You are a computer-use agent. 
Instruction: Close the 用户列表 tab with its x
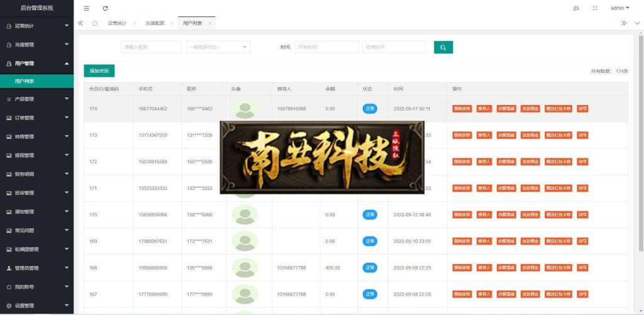coord(209,23)
